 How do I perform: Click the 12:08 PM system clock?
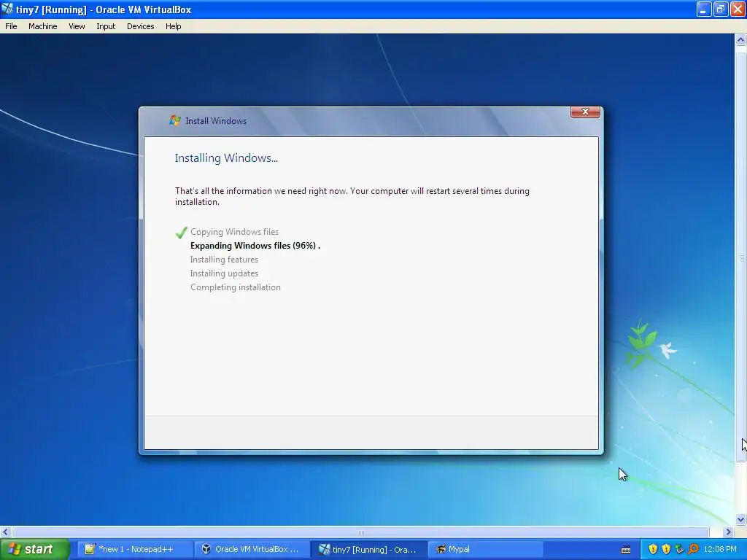720,550
